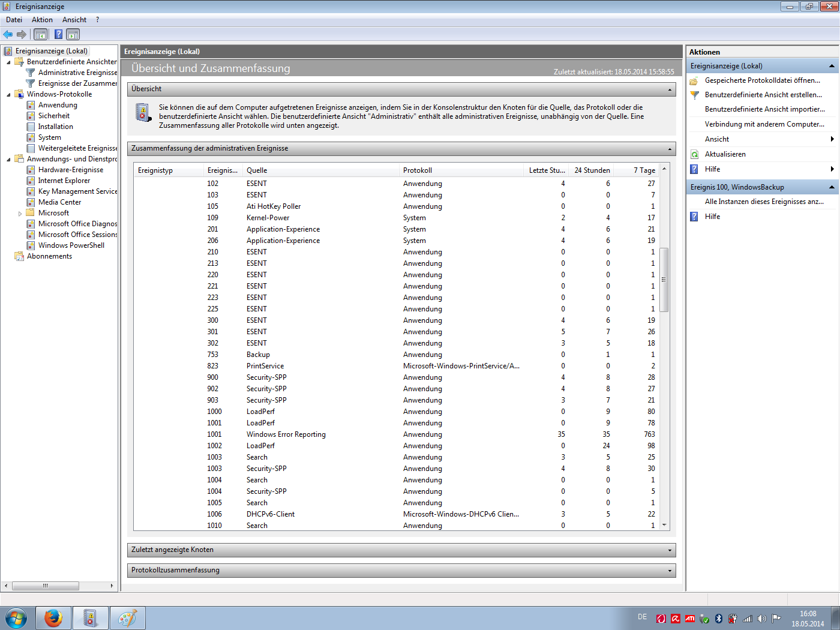840x630 pixels.
Task: Click the ATI tray icon
Action: pos(690,618)
